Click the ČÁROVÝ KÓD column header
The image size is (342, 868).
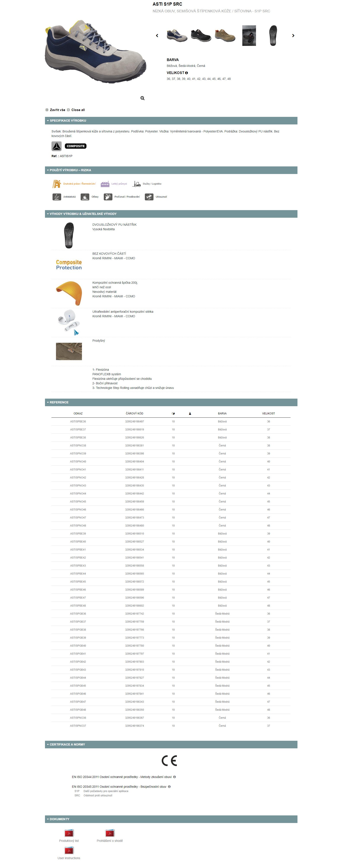pos(135,414)
